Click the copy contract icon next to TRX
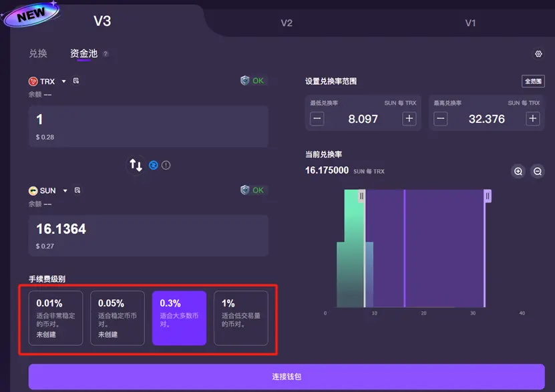The image size is (555, 392). coord(75,81)
